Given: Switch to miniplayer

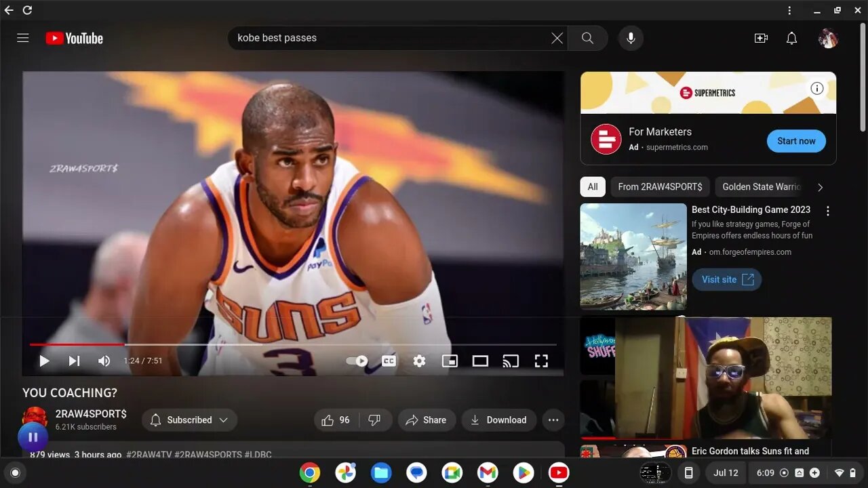Looking at the screenshot, I should click(450, 361).
